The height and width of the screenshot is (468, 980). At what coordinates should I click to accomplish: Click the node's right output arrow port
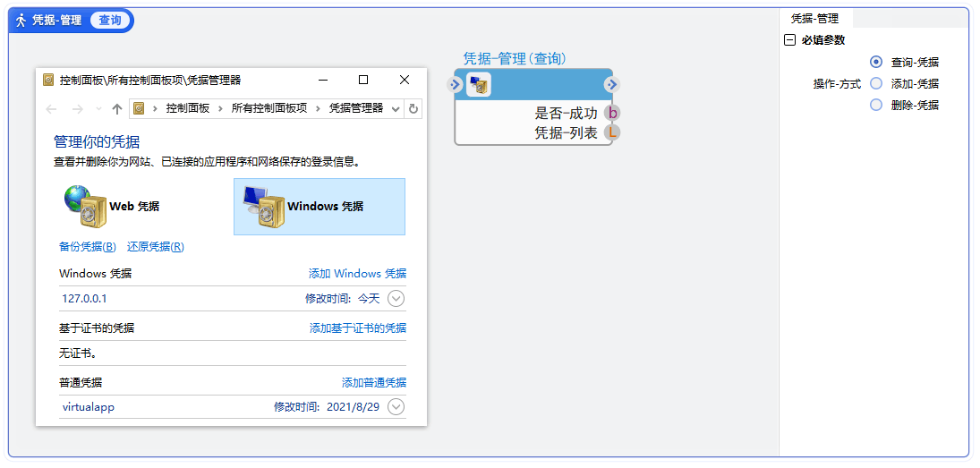611,85
